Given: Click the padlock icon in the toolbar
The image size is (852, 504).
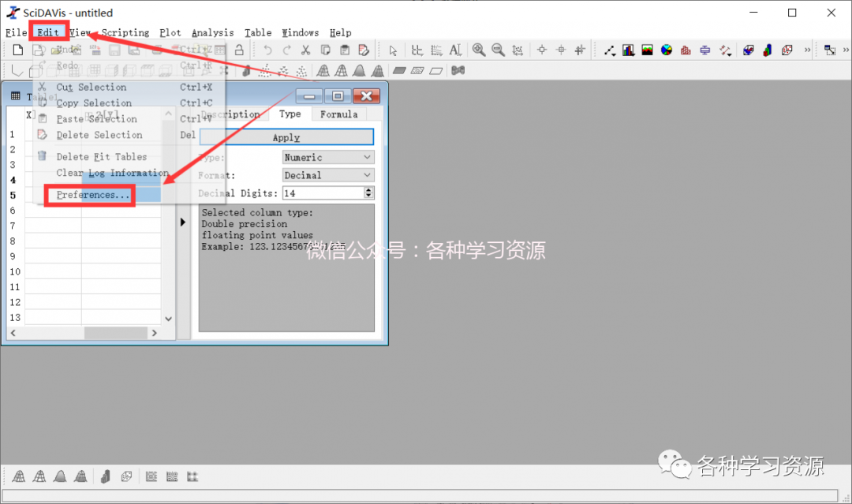Looking at the screenshot, I should point(239,50).
